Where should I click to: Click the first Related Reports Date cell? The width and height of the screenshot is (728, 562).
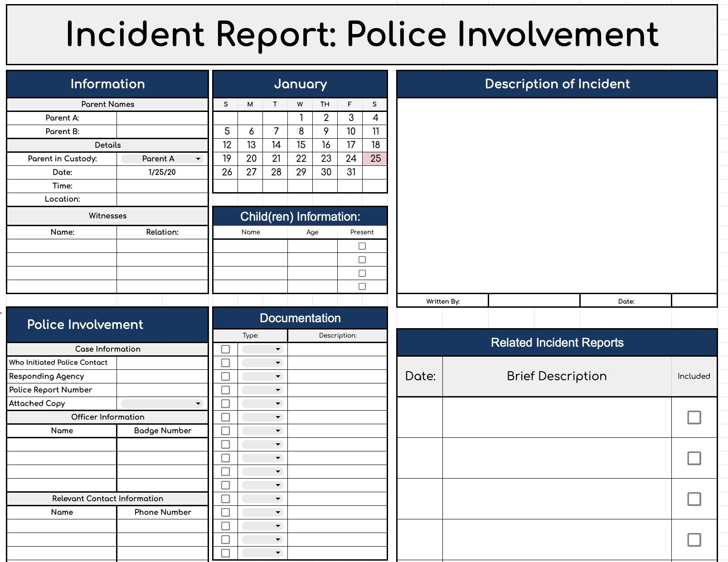click(x=420, y=417)
